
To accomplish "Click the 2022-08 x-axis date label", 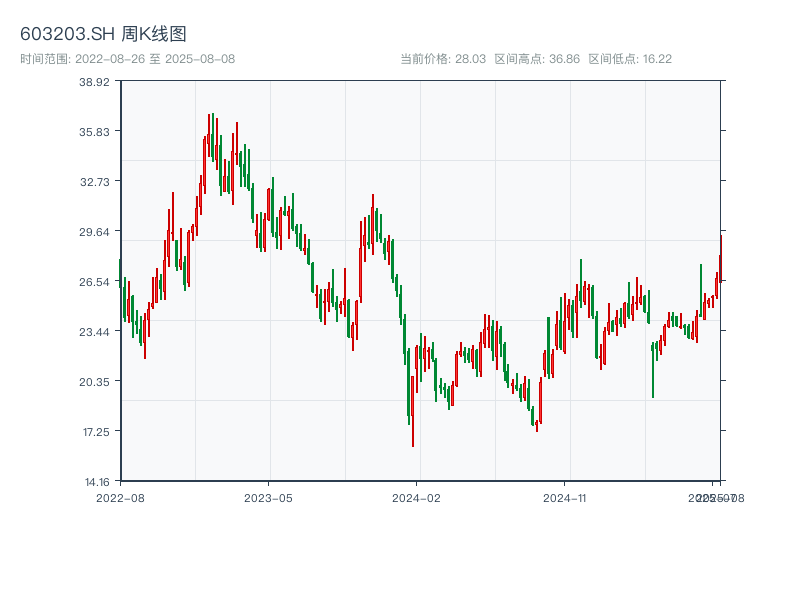I will coord(120,497).
